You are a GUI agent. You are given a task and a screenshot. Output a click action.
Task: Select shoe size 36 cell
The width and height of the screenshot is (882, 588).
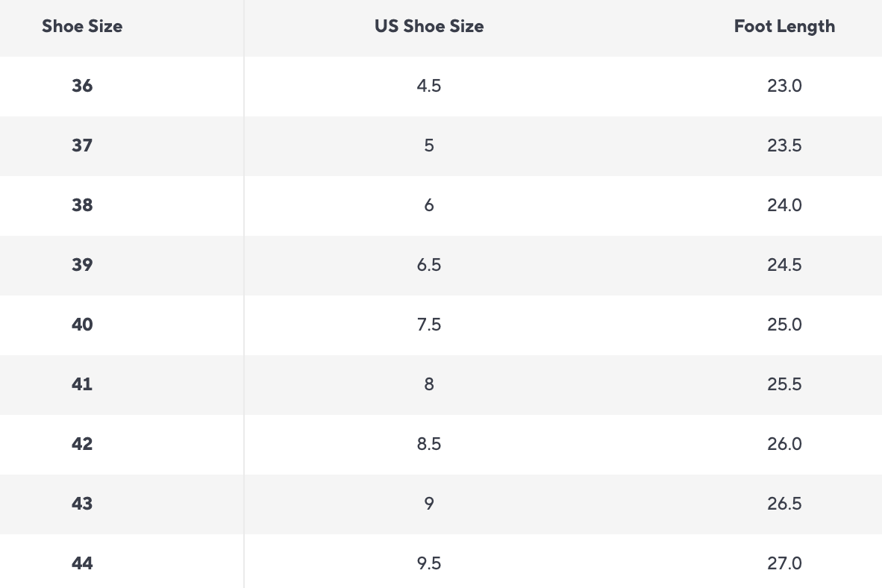point(82,86)
